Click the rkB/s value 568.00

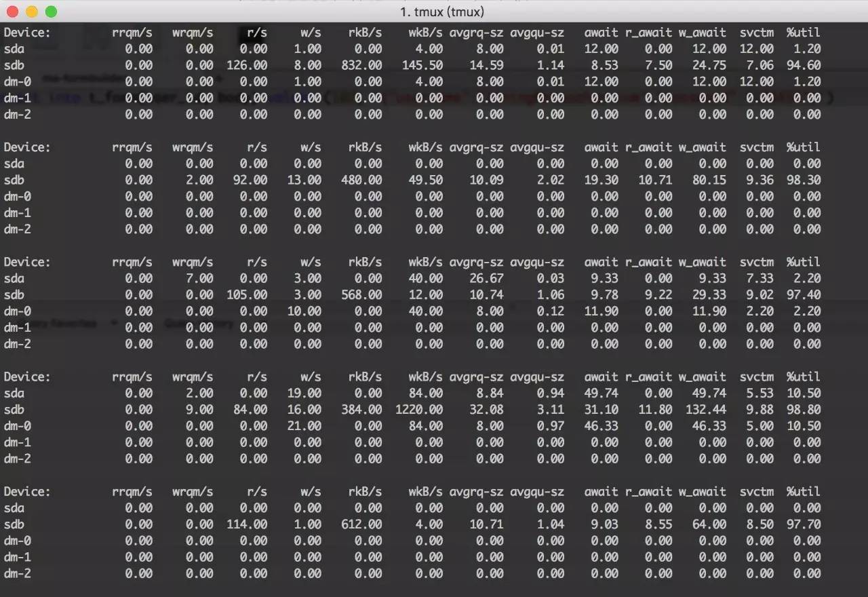(x=361, y=294)
